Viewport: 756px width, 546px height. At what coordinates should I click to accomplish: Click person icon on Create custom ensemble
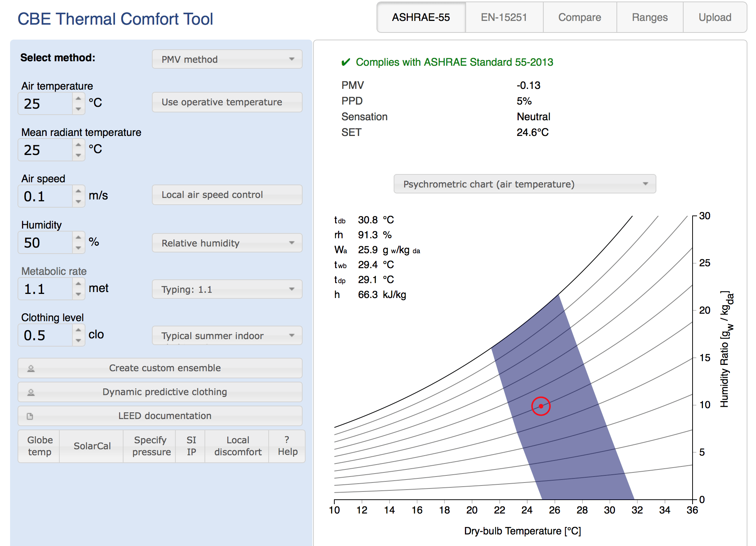31,369
